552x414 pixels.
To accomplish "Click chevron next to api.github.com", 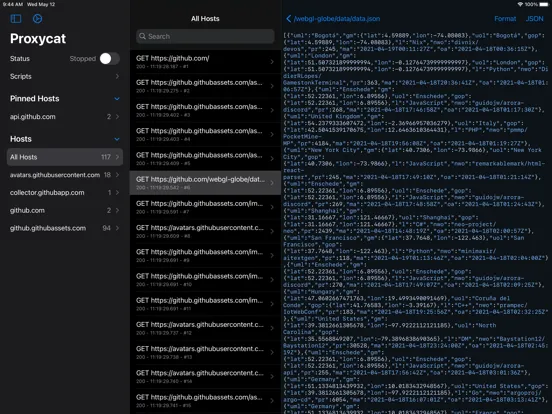I will point(117,117).
